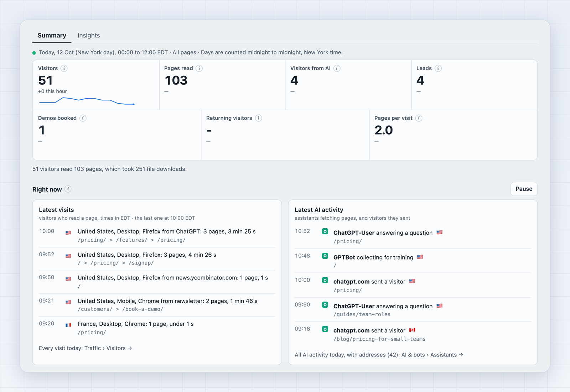Open the Visitors from AI info icon
Screen dimensions: 570x392
pyautogui.click(x=337, y=68)
